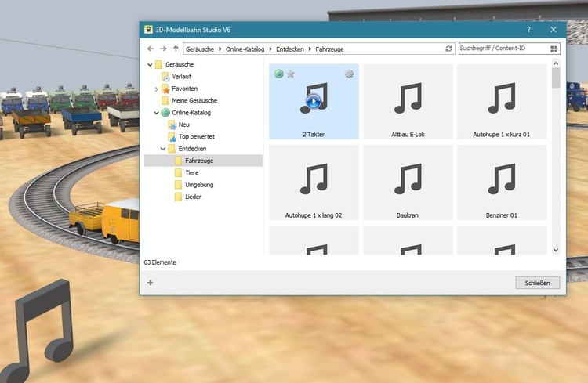This screenshot has height=383, width=588.
Task: Click the plus button to add content
Action: pos(150,283)
